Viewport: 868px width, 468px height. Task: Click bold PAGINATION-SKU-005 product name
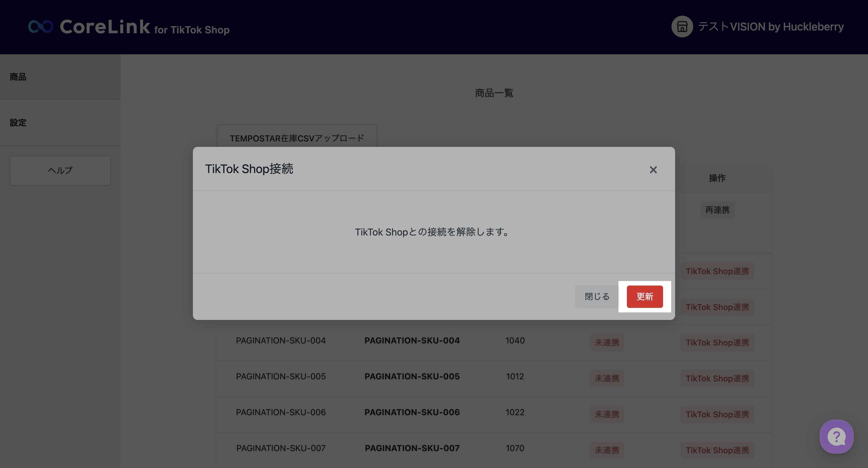point(412,376)
